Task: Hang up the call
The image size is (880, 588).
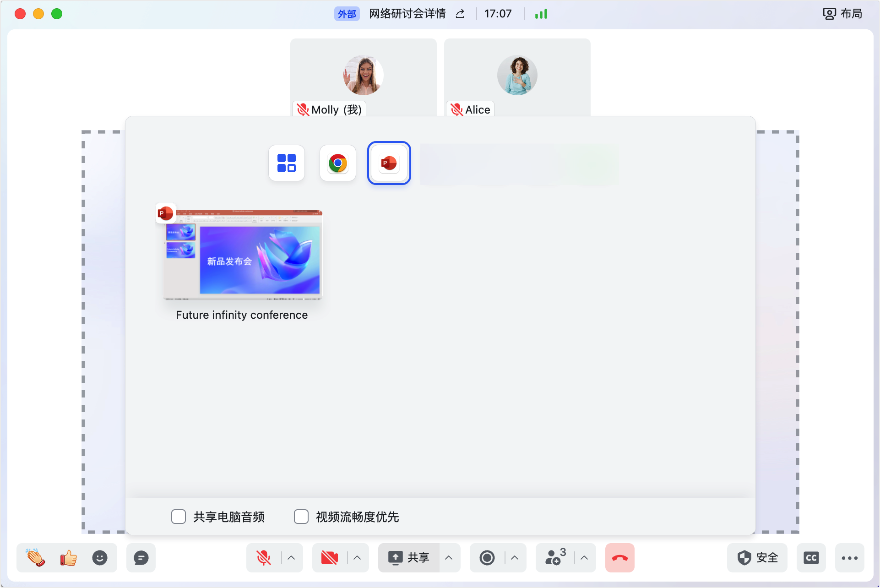Action: [620, 557]
